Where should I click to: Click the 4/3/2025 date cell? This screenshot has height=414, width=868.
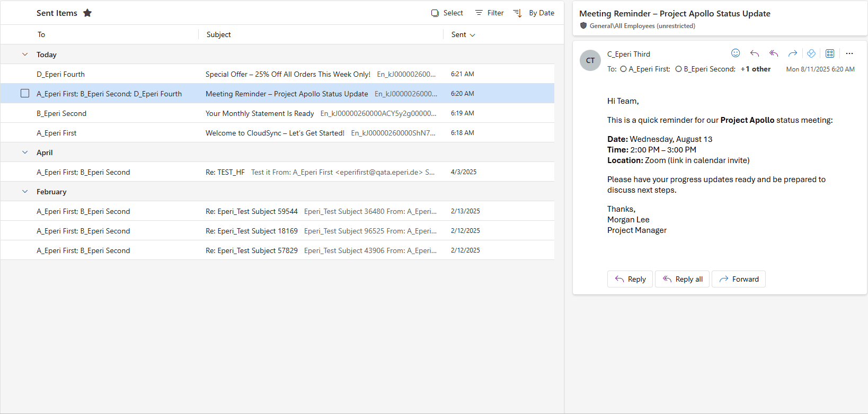pyautogui.click(x=464, y=172)
